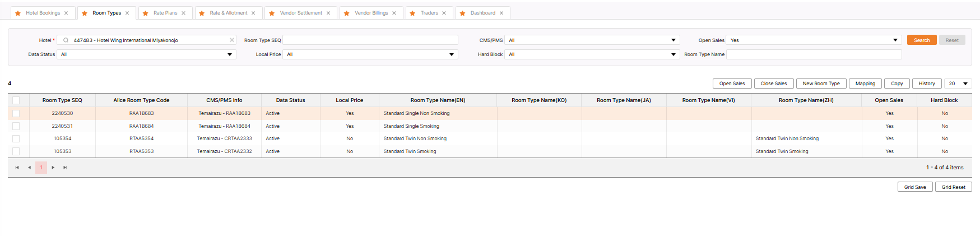Image resolution: width=980 pixels, height=236 pixels.
Task: Open the Open Sales filter dropdown
Action: pyautogui.click(x=814, y=40)
